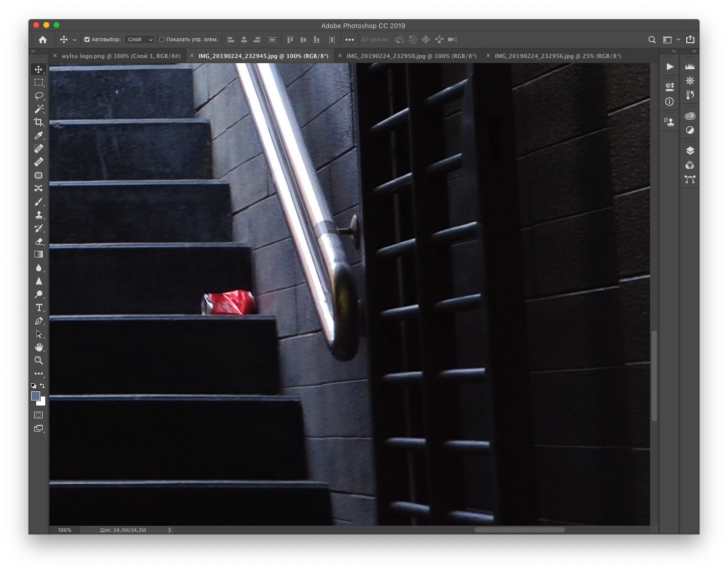The height and width of the screenshot is (572, 728).
Task: Open the foreground color swatch
Action: (x=36, y=396)
